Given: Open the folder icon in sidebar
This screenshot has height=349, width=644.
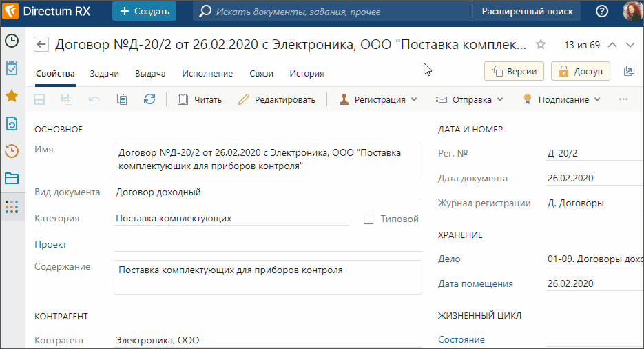Looking at the screenshot, I should (12, 179).
